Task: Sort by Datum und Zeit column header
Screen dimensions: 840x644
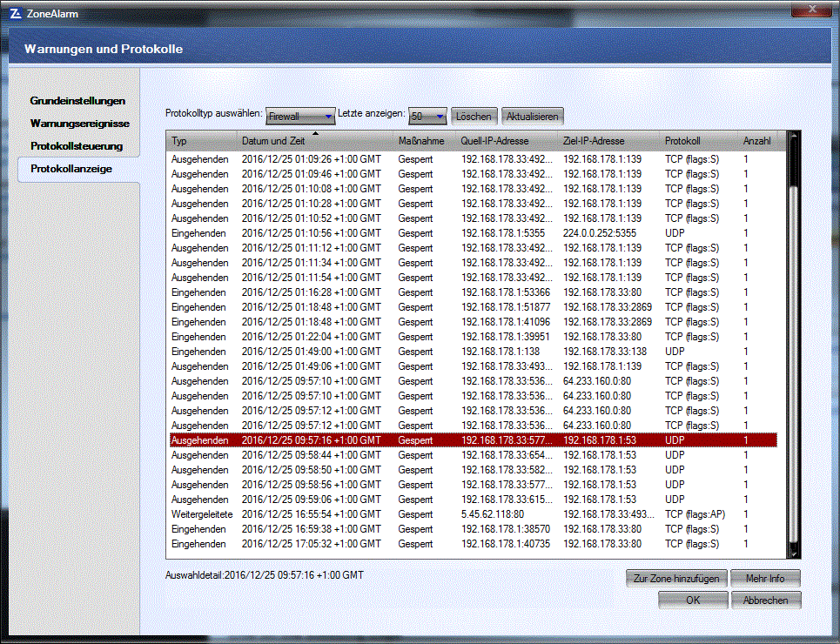Action: (315, 141)
